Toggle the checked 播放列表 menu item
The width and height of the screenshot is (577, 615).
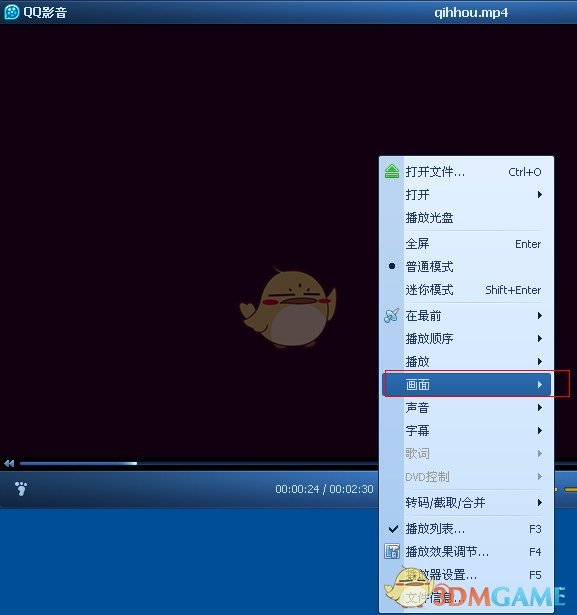[x=467, y=529]
